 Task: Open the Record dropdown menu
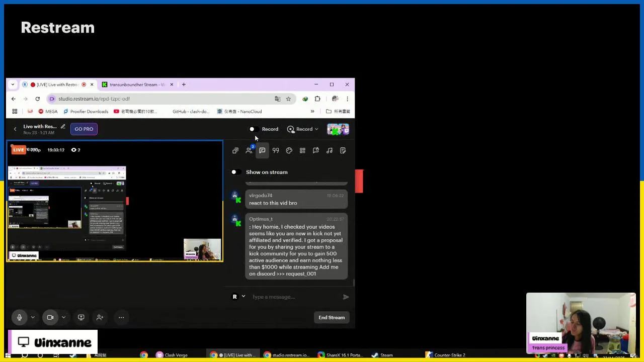point(303,129)
